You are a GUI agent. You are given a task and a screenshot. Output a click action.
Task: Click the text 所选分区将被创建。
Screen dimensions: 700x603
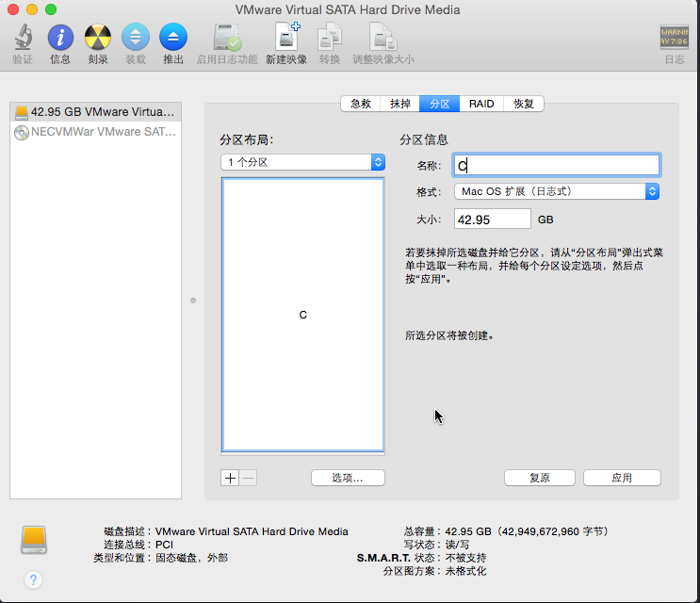(449, 335)
